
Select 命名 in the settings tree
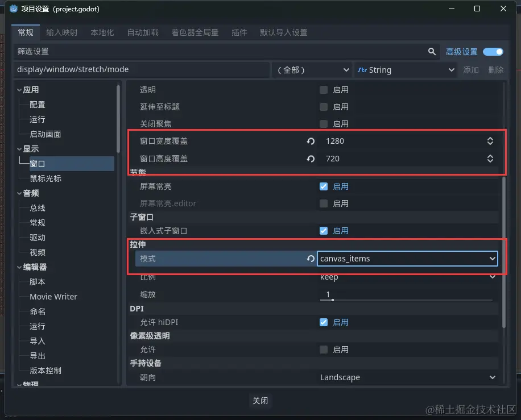37,312
